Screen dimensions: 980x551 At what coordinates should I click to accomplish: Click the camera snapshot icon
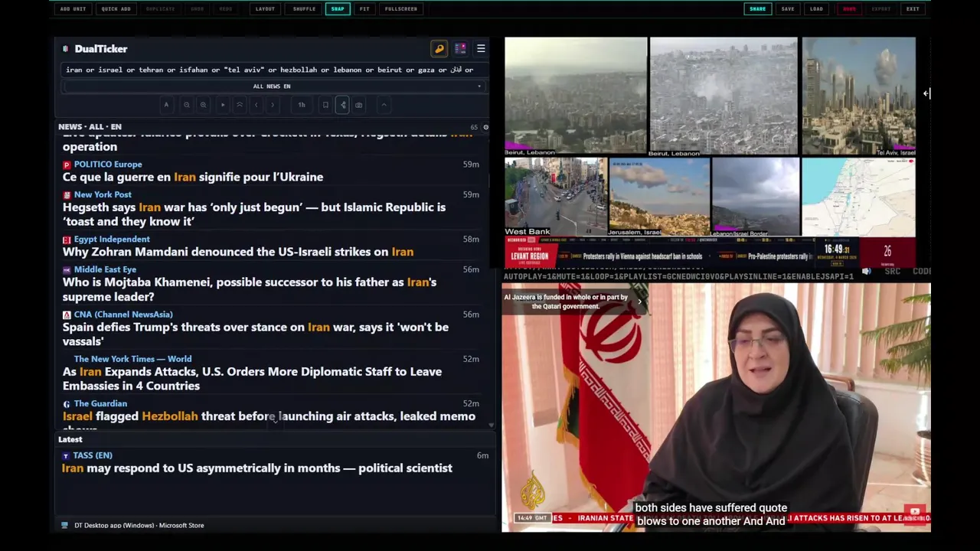pos(359,105)
